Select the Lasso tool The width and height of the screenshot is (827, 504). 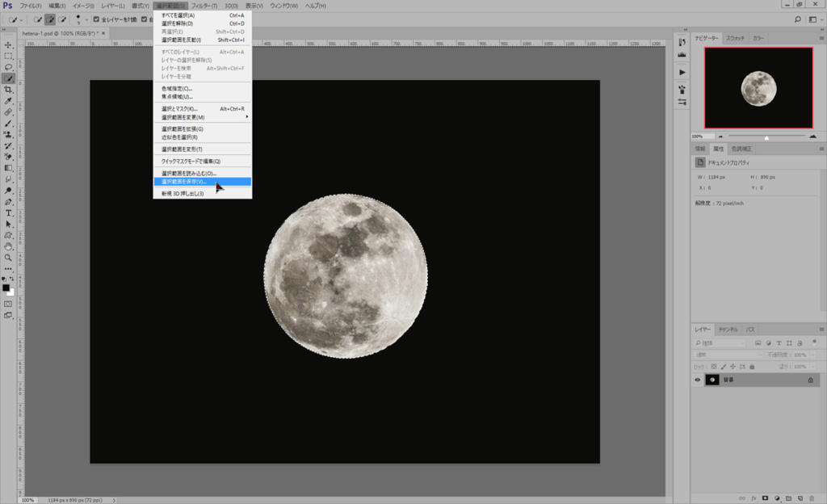coord(8,67)
